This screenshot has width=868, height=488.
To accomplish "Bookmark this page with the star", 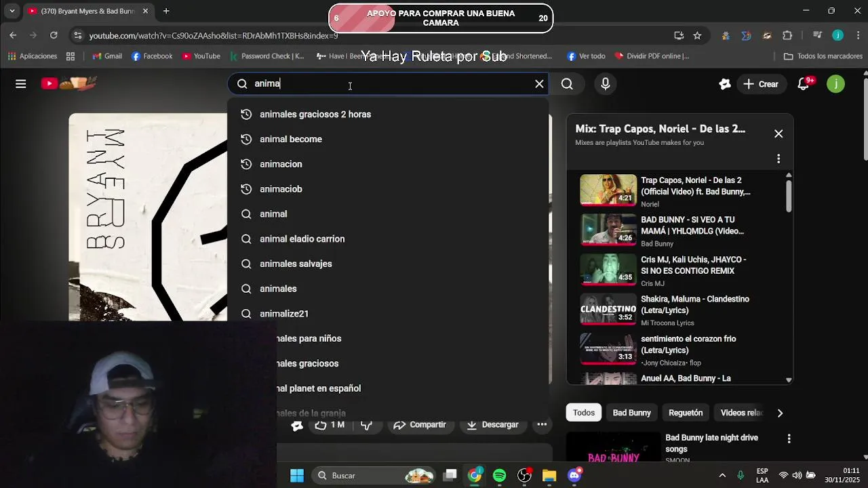I will (697, 35).
